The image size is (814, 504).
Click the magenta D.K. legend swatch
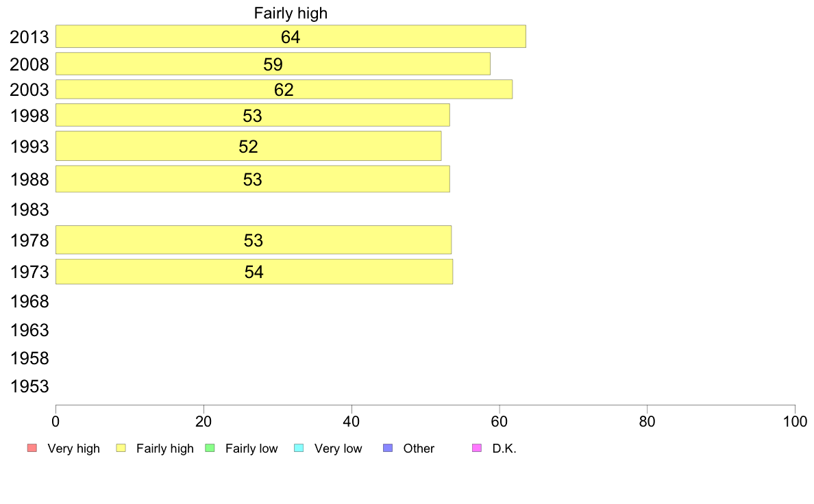(477, 448)
